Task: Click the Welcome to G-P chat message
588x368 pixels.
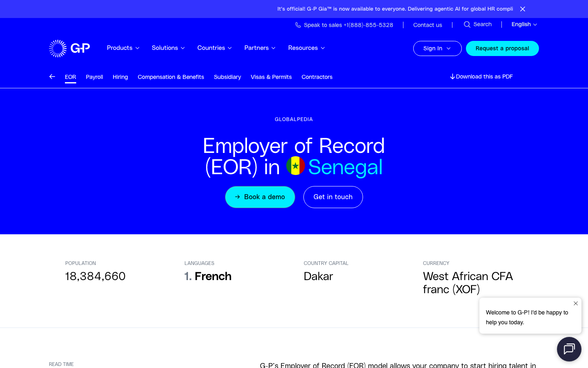Action: [x=527, y=317]
